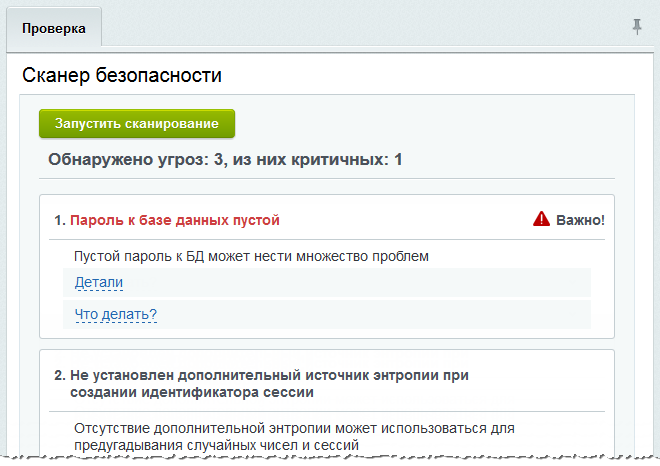Open the Что делать? link
This screenshot has height=466, width=660.
(x=116, y=315)
